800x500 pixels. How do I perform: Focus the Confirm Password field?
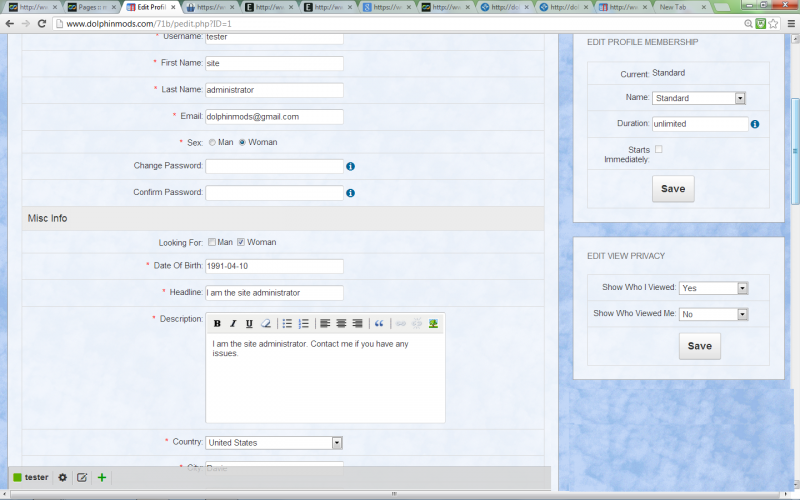[274, 193]
